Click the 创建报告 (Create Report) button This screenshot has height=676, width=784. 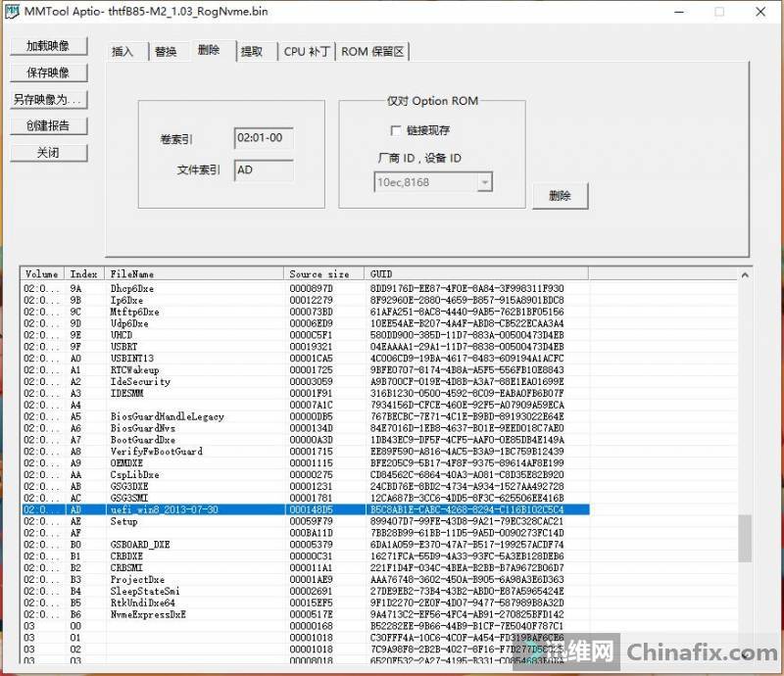(x=48, y=126)
